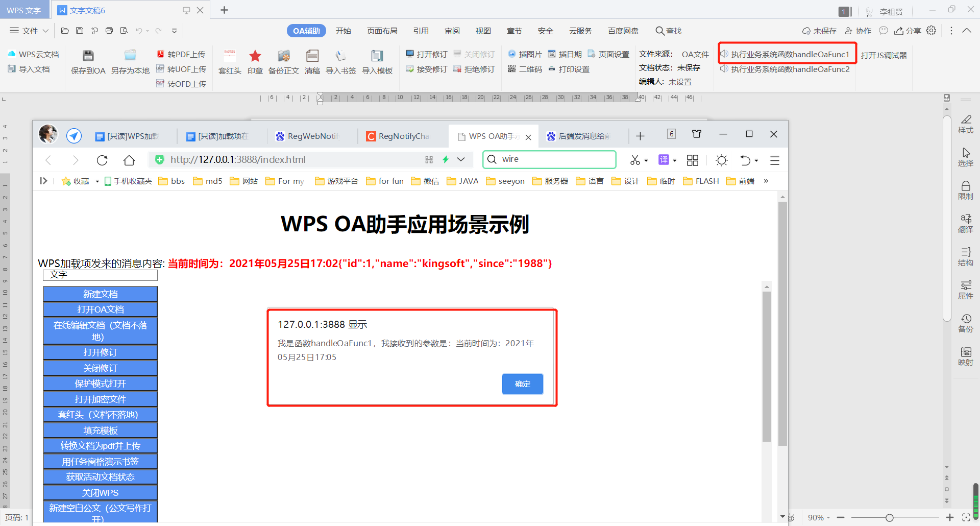Viewport: 980px width, 526px height.
Task: Select the OA辅助 ribbon tab
Action: [x=306, y=31]
